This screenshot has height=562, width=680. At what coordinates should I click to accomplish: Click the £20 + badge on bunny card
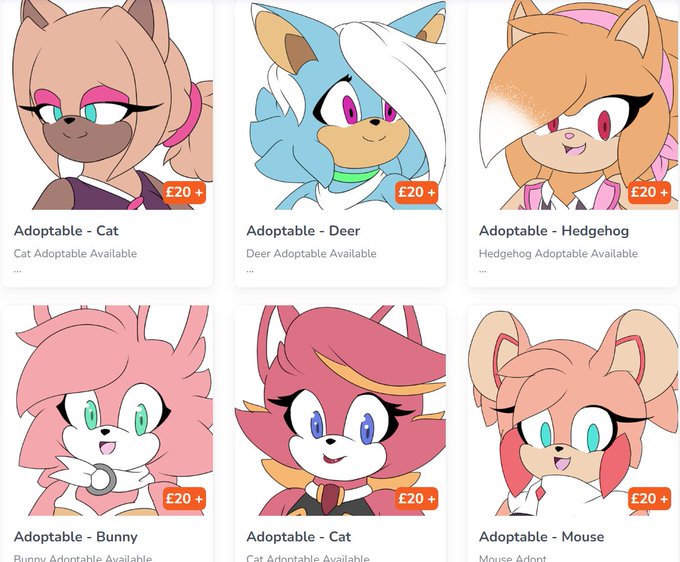coord(184,499)
